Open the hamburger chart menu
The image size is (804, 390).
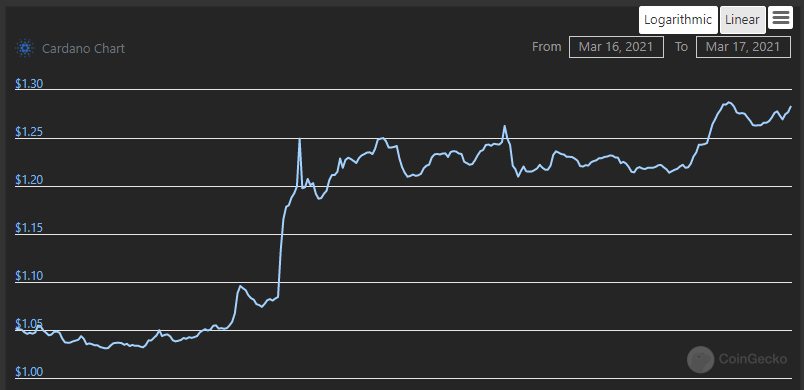click(x=780, y=18)
